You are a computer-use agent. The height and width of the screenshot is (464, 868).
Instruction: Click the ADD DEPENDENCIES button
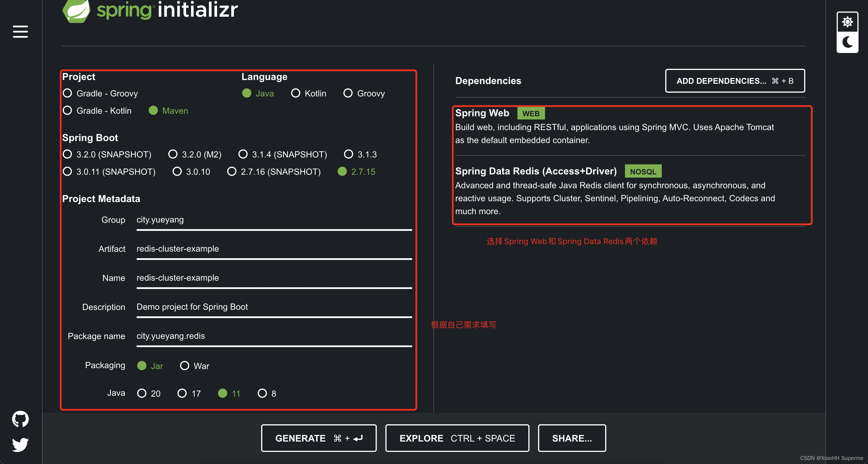coord(735,81)
